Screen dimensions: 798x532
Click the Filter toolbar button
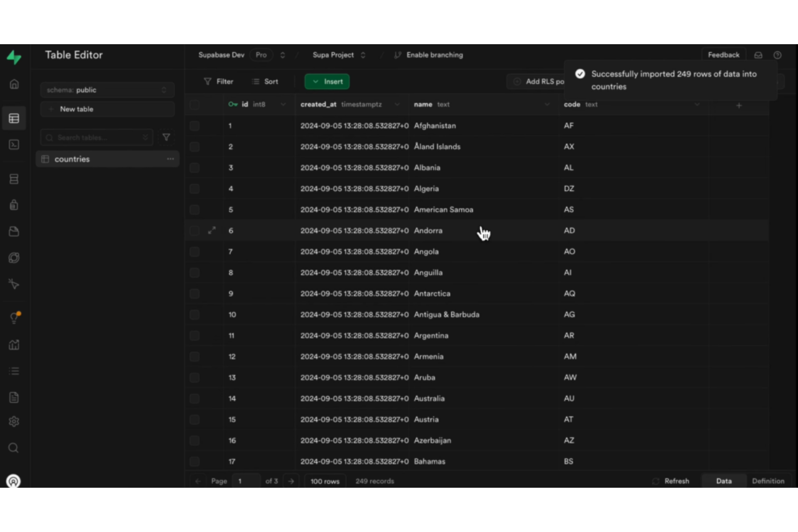(x=218, y=81)
